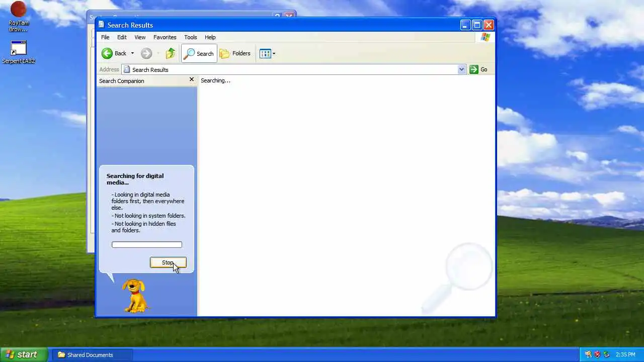Open the Address bar dropdown

(x=461, y=69)
